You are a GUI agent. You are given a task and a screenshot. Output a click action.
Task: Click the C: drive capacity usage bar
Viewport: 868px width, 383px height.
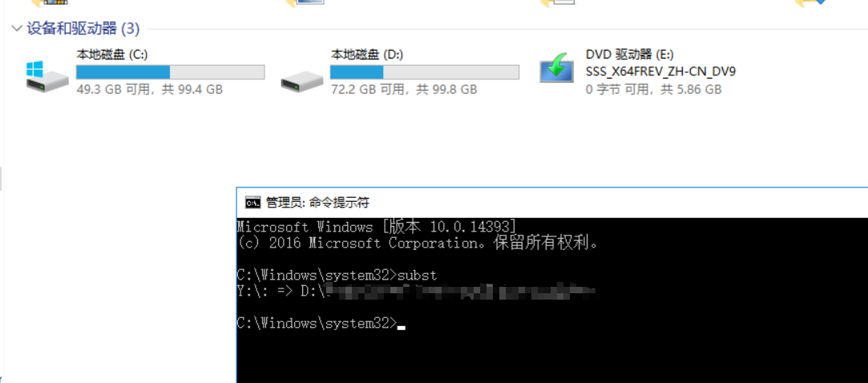pos(171,72)
